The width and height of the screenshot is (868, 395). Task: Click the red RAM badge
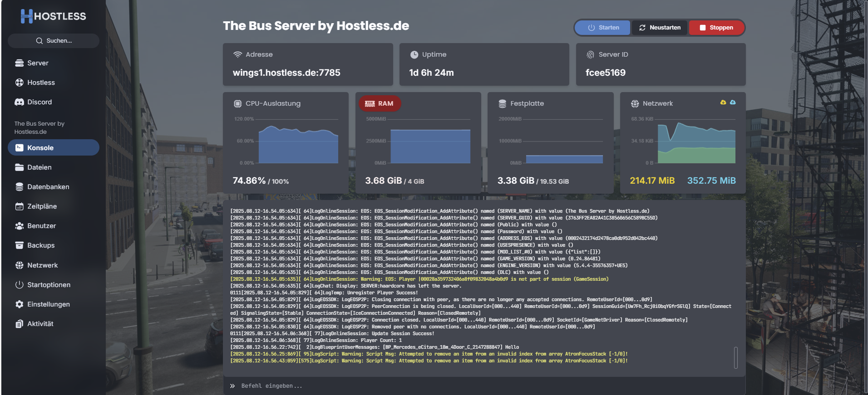point(380,103)
